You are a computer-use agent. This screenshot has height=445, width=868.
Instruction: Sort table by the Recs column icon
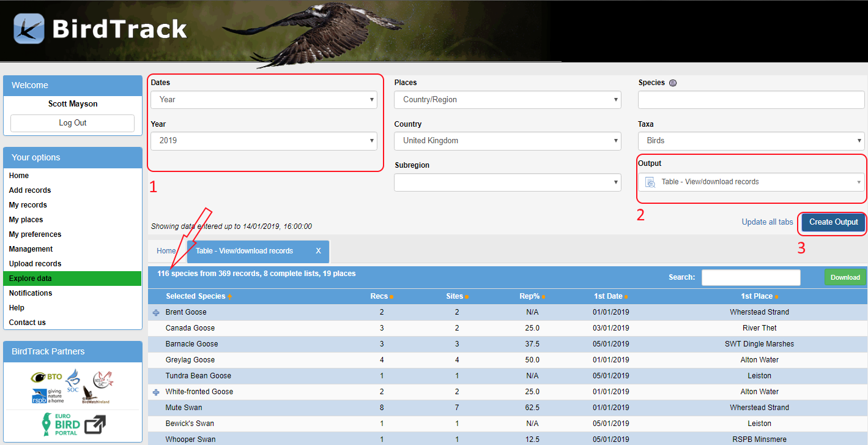tap(391, 297)
